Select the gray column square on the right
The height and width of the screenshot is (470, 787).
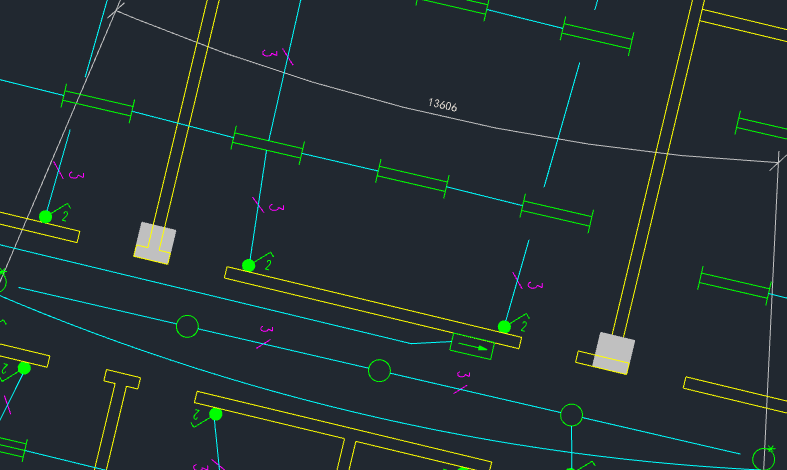(x=613, y=353)
